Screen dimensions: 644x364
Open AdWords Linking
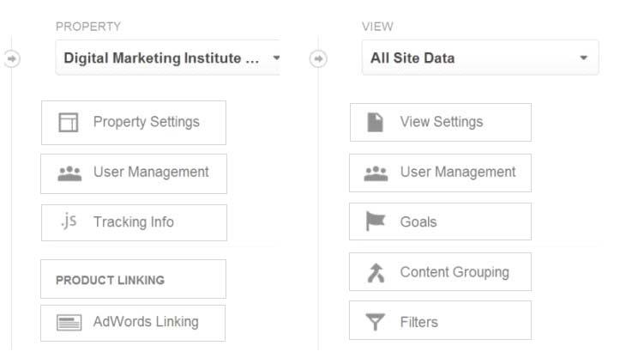pos(133,323)
